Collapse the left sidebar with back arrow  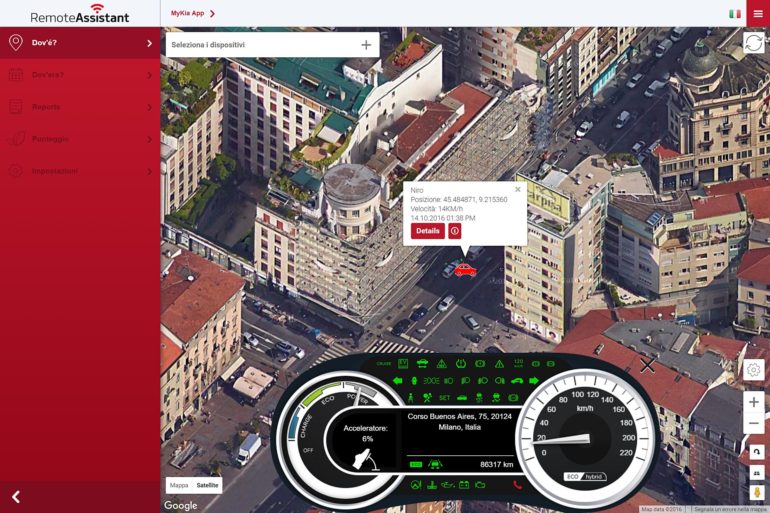pyautogui.click(x=16, y=497)
